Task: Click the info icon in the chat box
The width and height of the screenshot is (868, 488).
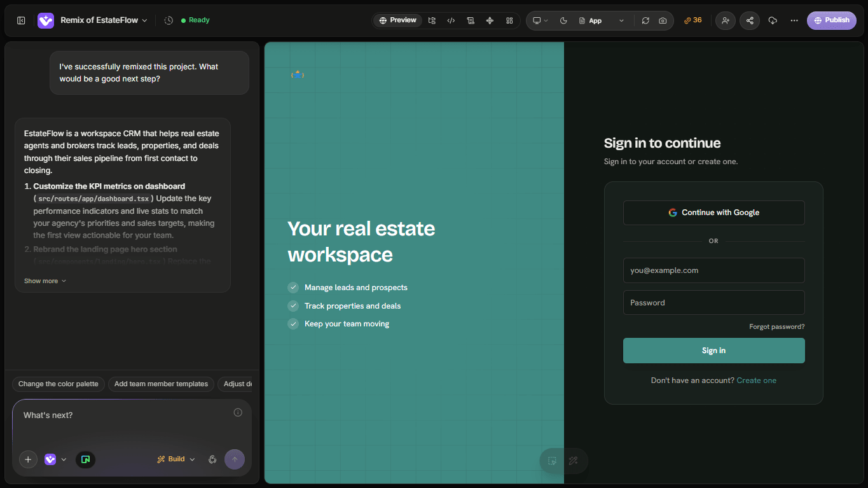Action: (238, 412)
